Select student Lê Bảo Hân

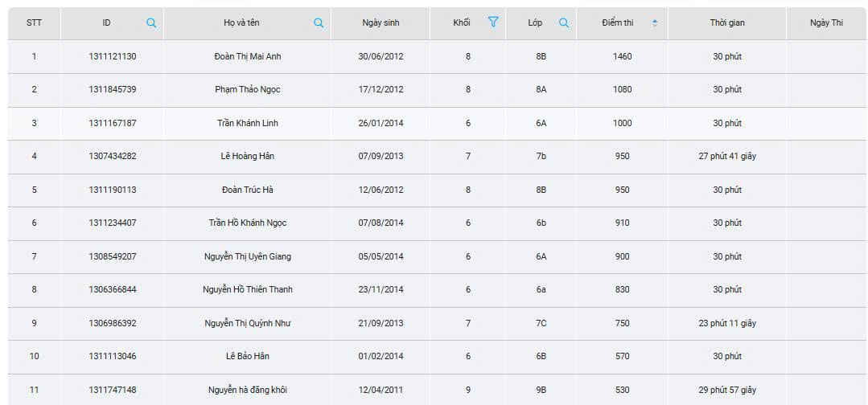click(248, 357)
